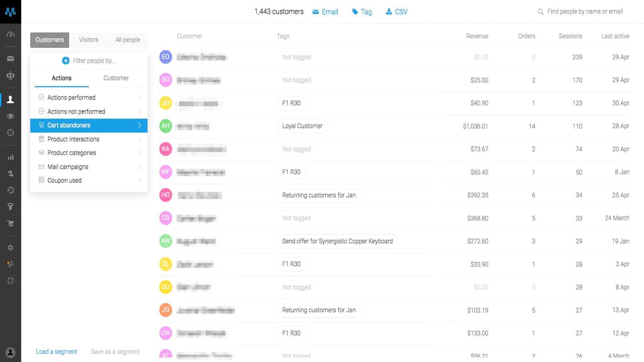
Task: Open the shopping cart icon in sidebar
Action: (x=10, y=223)
